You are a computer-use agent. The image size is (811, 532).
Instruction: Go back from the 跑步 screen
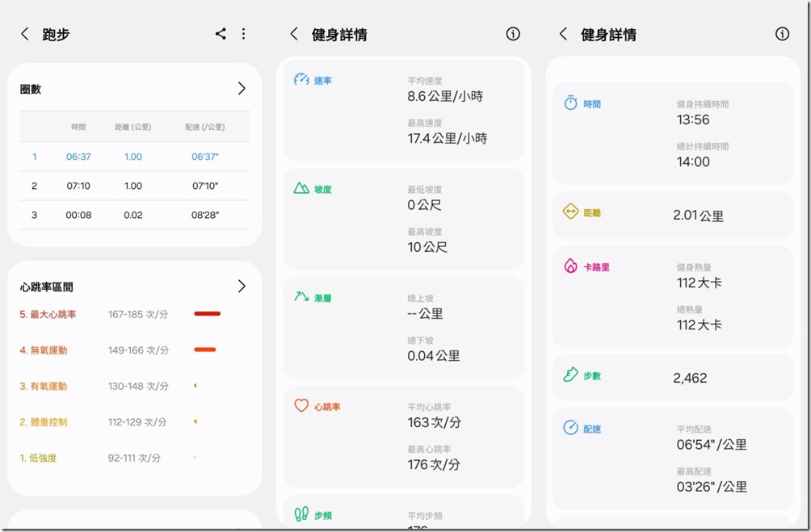point(25,34)
